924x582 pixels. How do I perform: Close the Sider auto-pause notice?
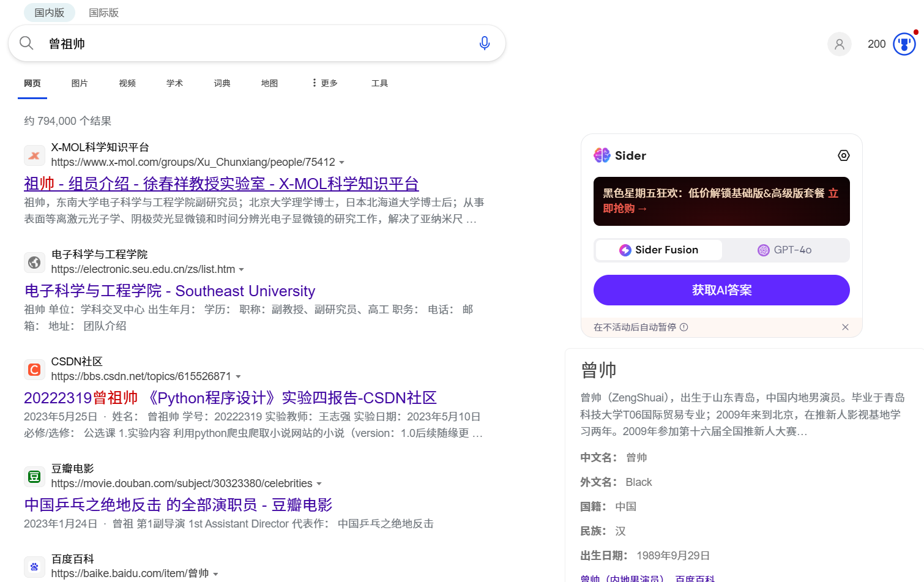pyautogui.click(x=845, y=327)
